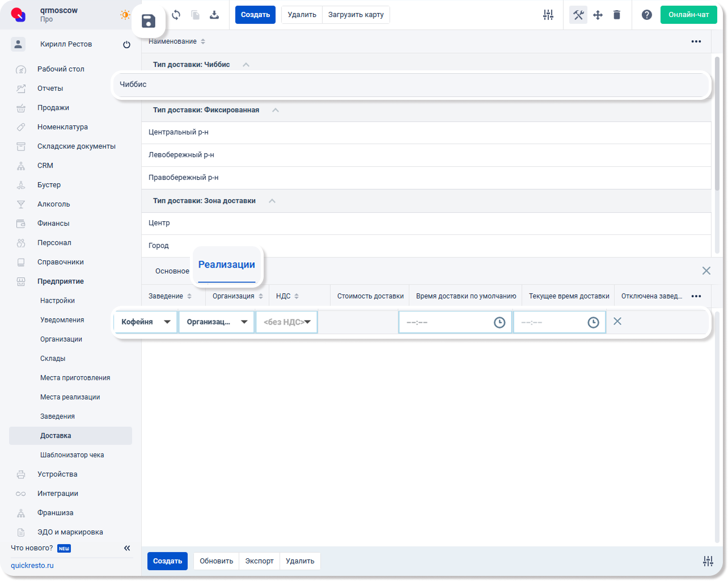
Task: Open the '<без НДС>' tax dropdown
Action: 286,322
